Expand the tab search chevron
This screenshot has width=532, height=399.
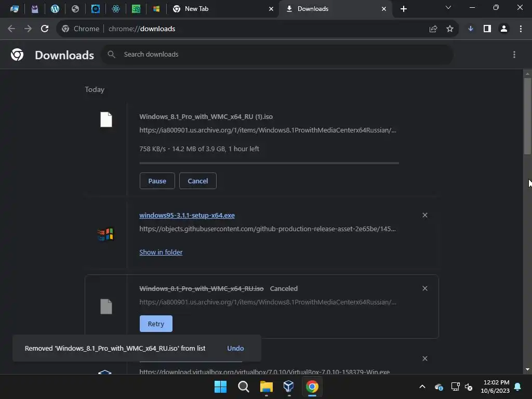(448, 7)
